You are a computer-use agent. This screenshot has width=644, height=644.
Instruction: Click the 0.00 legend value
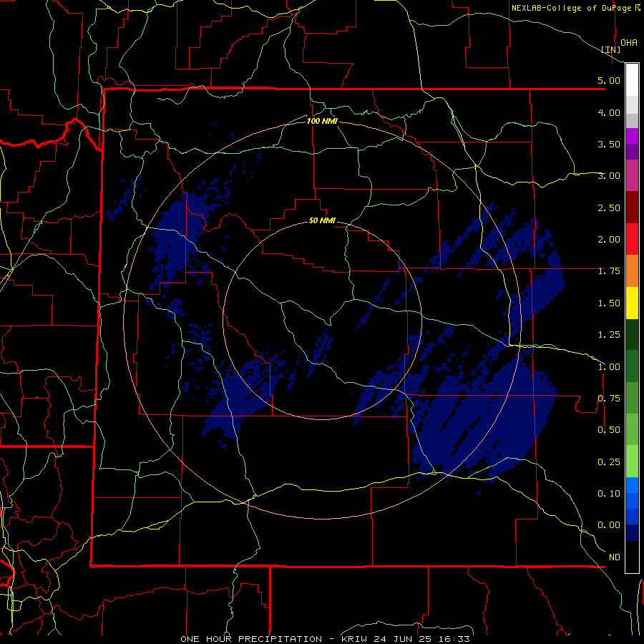coord(609,525)
